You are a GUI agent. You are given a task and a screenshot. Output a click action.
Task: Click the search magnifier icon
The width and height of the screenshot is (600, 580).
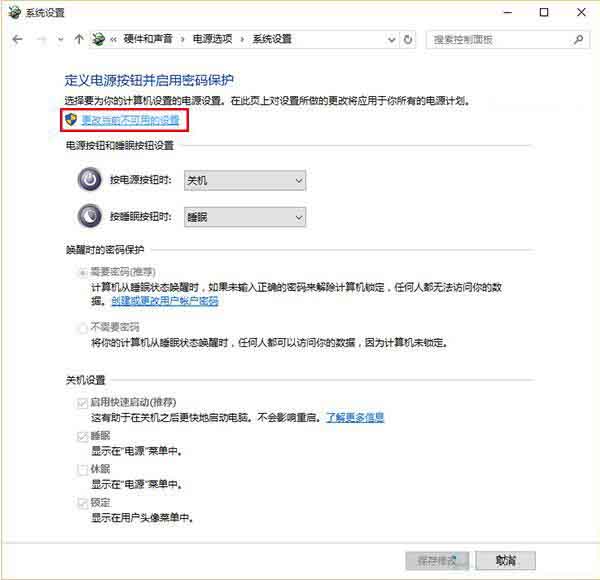[x=578, y=39]
